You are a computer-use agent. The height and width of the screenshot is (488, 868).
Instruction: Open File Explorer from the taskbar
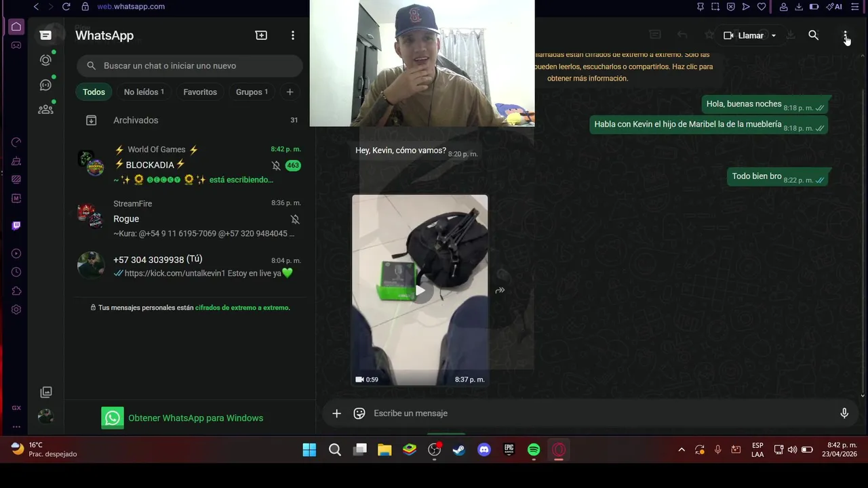tap(384, 450)
